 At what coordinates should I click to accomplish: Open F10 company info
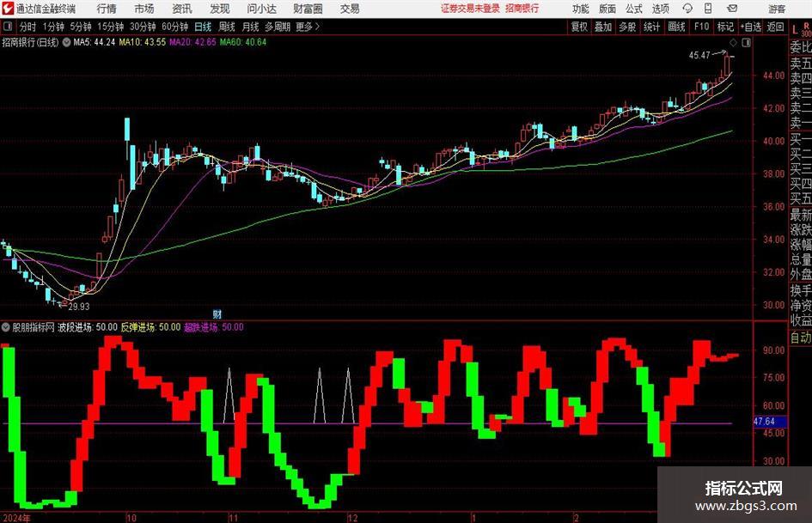pyautogui.click(x=701, y=27)
